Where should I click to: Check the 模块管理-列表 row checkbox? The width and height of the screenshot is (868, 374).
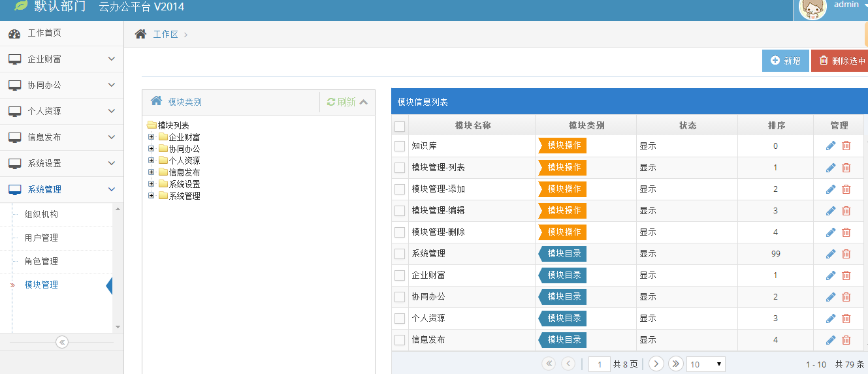point(400,168)
